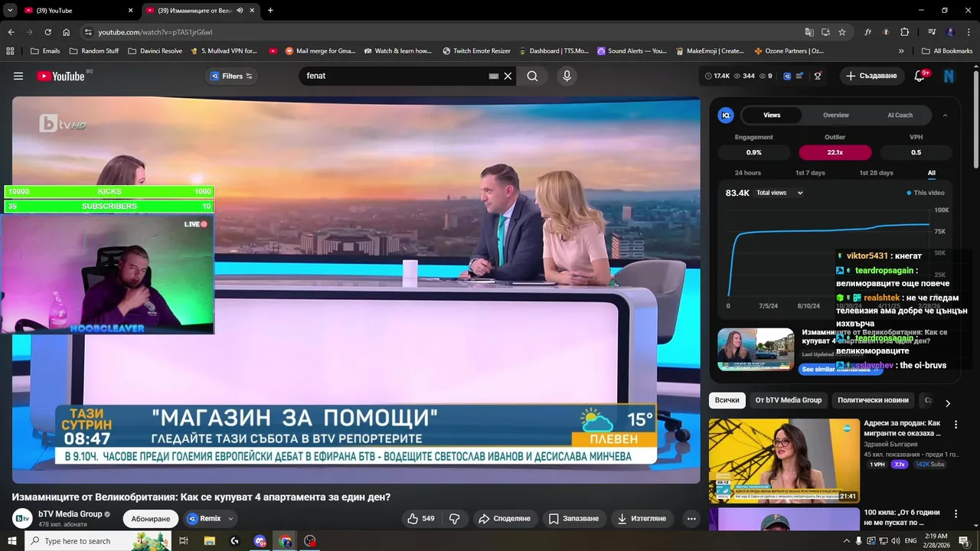The height and width of the screenshot is (551, 980).
Task: Open Chrome extensions puzzle icon
Action: pyautogui.click(x=904, y=32)
